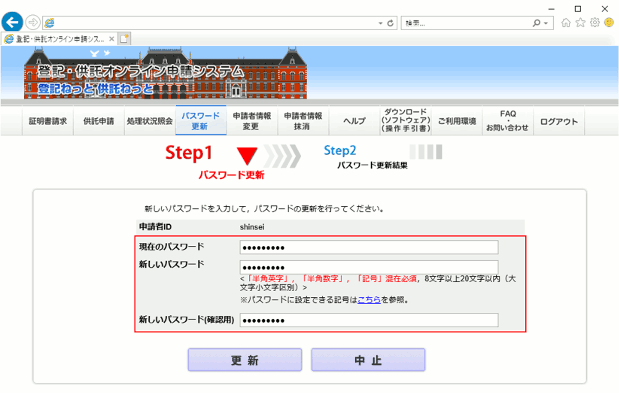Screen dimensions: 619x393
Task: Click the Internet Explorer page icon in address bar
Action: (x=49, y=23)
